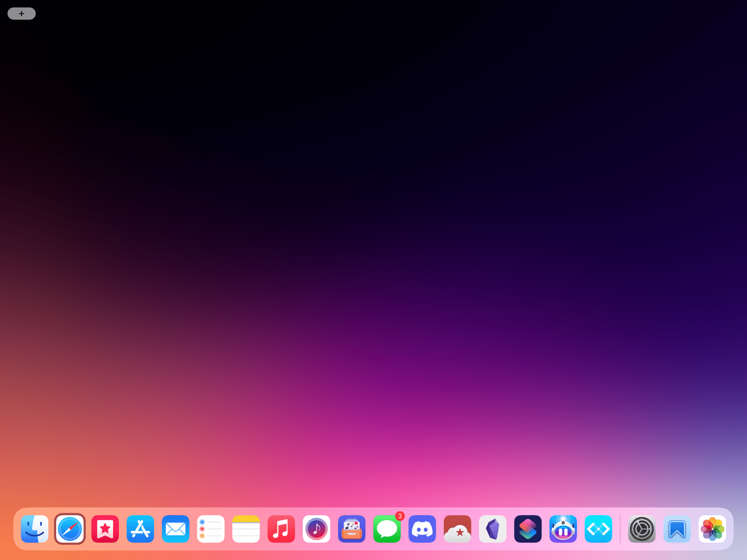Open the purple circular music note app
The height and width of the screenshot is (560, 747).
(317, 529)
